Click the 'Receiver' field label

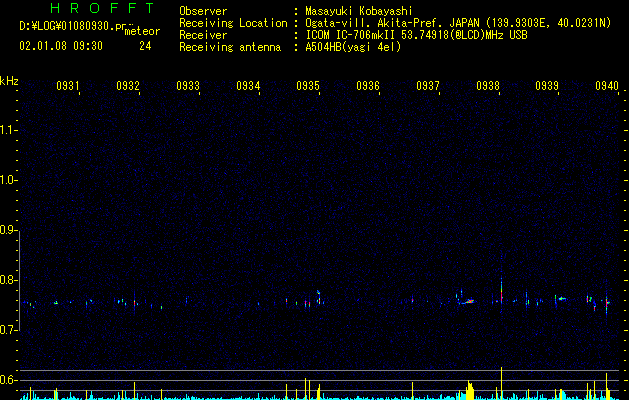[203, 35]
